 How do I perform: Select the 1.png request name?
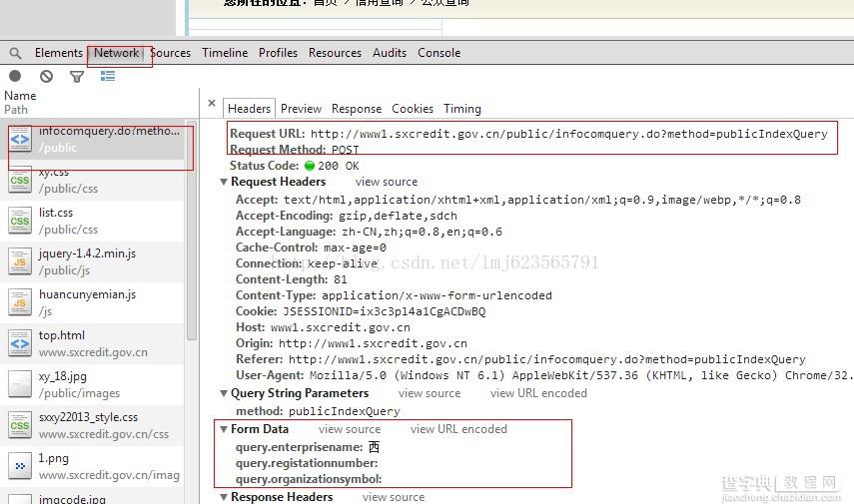coord(53,458)
